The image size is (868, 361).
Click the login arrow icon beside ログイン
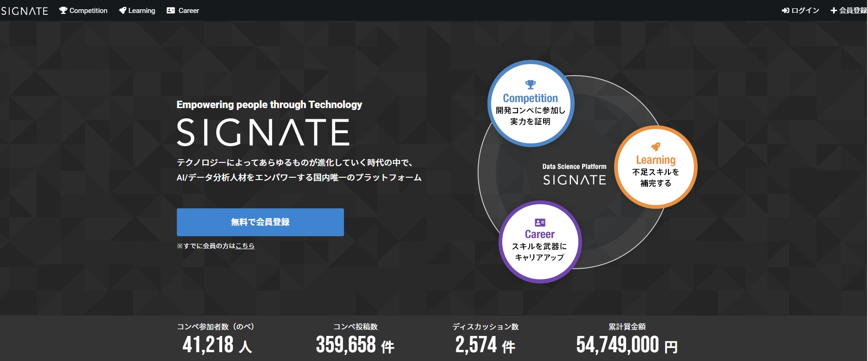785,11
